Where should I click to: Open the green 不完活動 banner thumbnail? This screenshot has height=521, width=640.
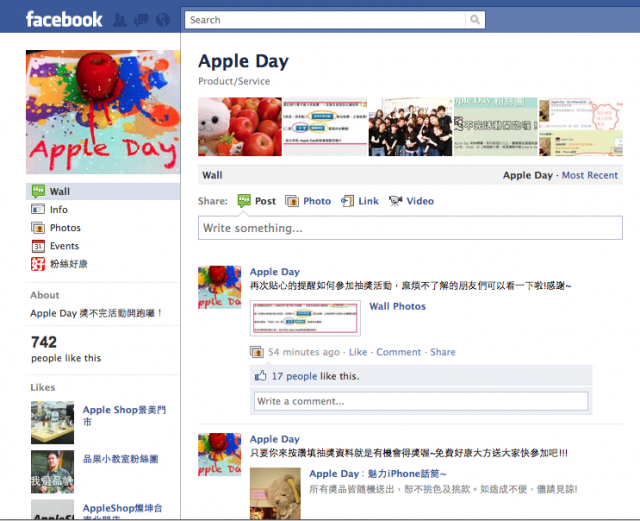pyautogui.click(x=496, y=127)
